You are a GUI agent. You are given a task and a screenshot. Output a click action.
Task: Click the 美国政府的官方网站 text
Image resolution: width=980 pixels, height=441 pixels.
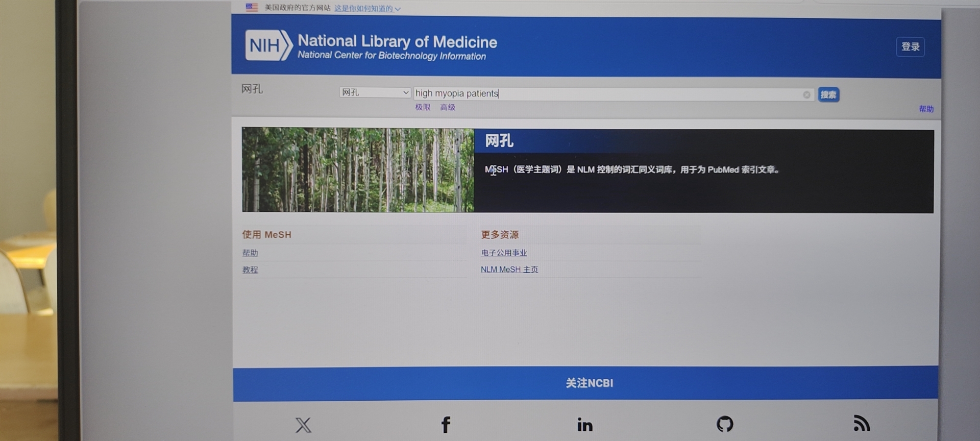(x=298, y=8)
